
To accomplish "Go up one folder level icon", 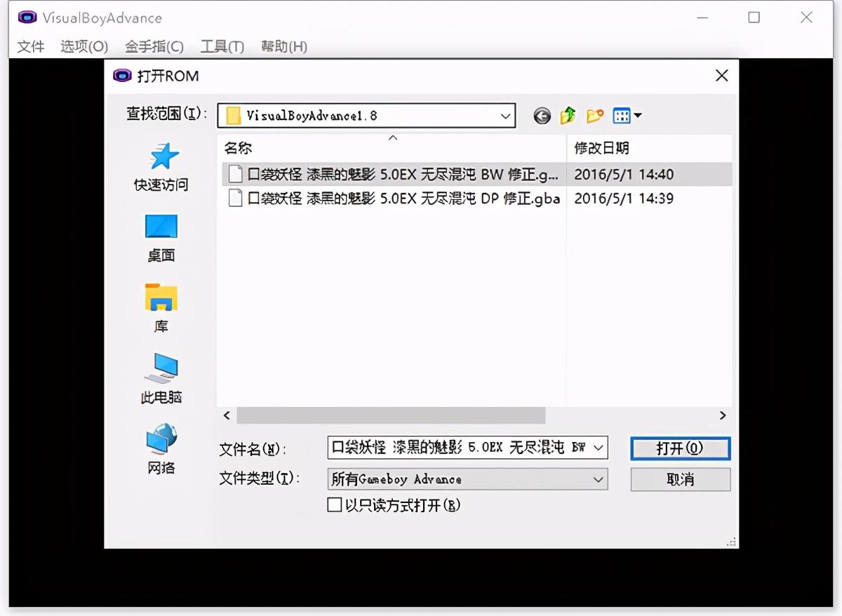I will pos(568,116).
